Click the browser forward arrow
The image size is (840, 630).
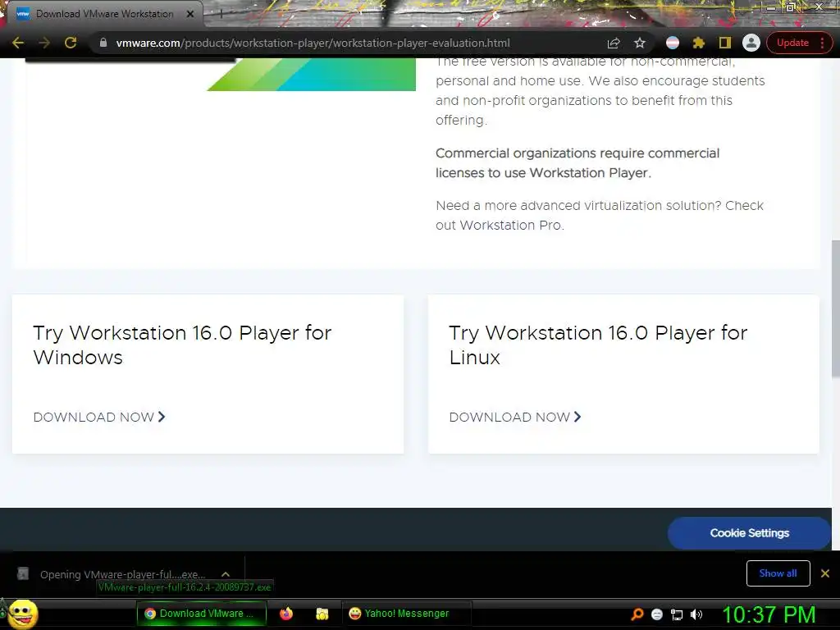pyautogui.click(x=44, y=43)
